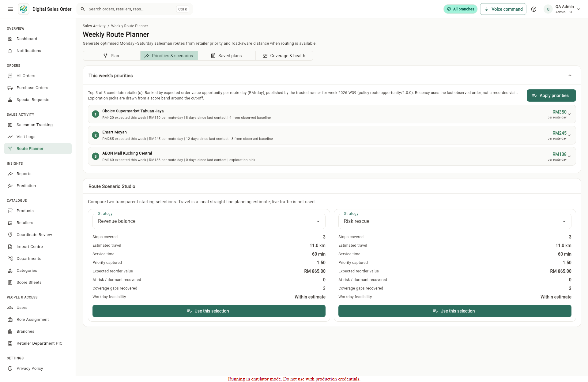Open Visit Logs
The image size is (588, 382).
[x=38, y=137]
